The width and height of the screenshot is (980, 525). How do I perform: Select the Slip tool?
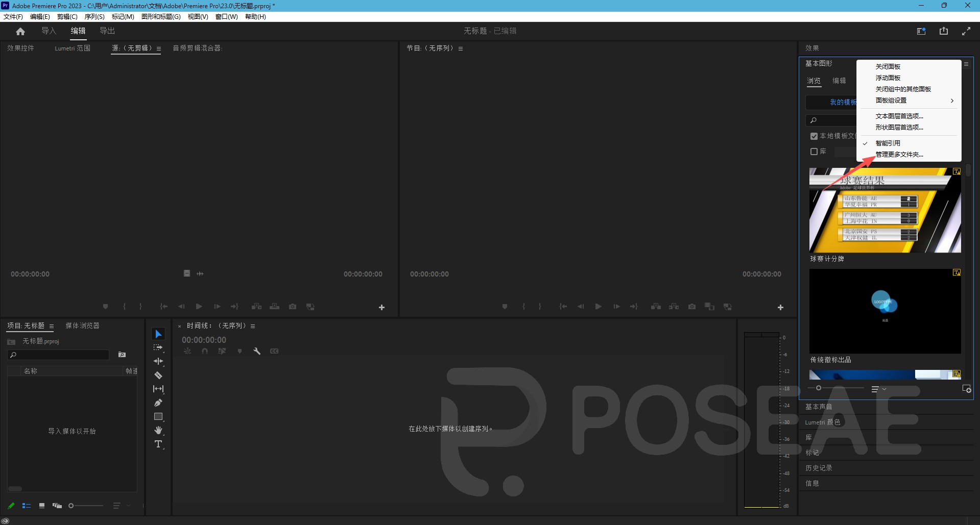(x=158, y=389)
